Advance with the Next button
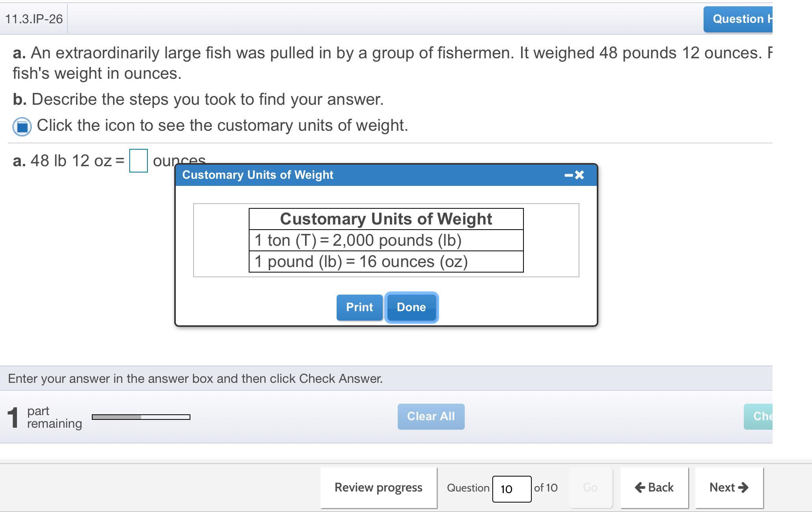The width and height of the screenshot is (812, 512). pyautogui.click(x=729, y=488)
